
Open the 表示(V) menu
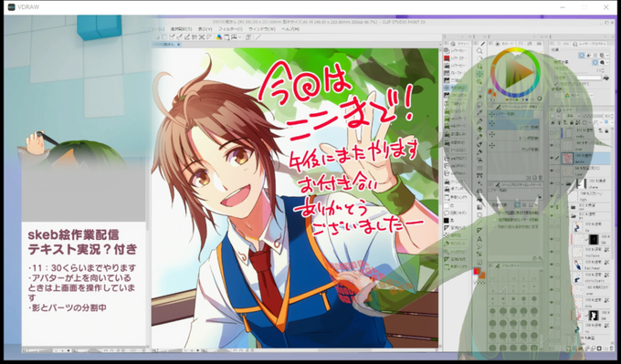pos(205,29)
